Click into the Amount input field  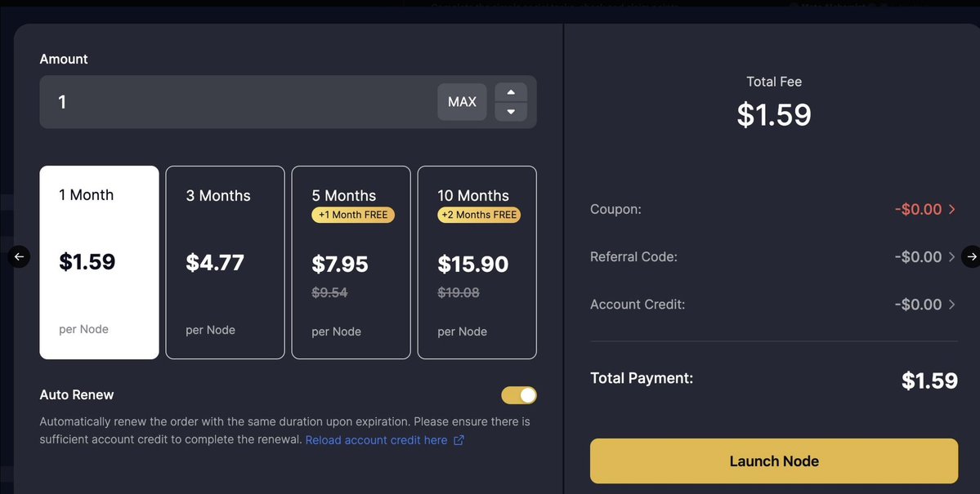tap(238, 102)
